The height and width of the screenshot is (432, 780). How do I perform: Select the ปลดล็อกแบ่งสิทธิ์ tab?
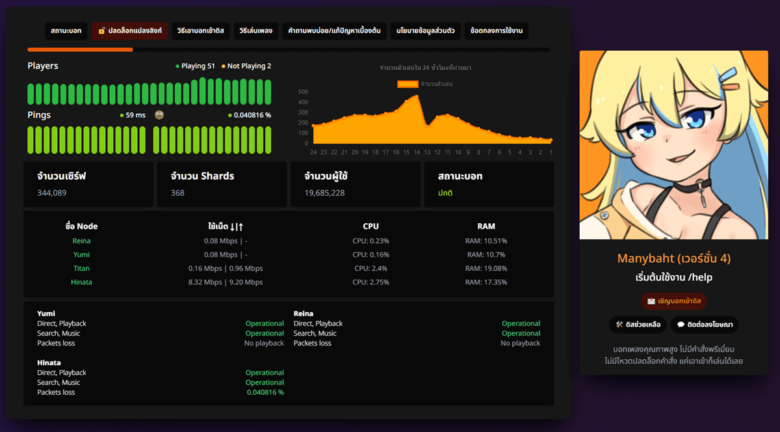[x=130, y=30]
